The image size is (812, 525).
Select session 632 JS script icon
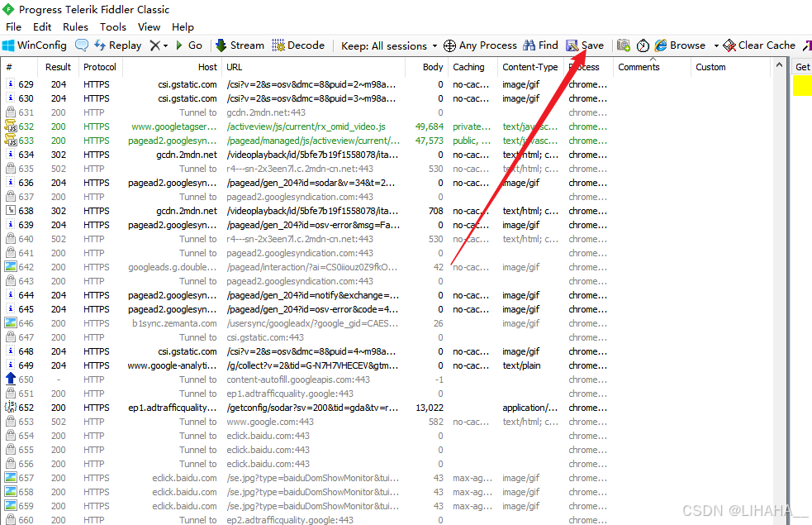11,126
